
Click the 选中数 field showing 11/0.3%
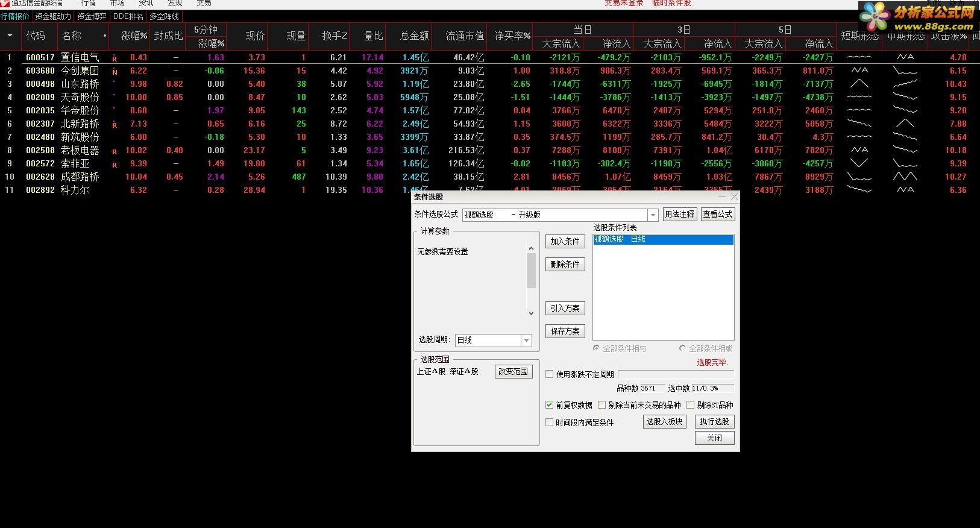(x=713, y=388)
